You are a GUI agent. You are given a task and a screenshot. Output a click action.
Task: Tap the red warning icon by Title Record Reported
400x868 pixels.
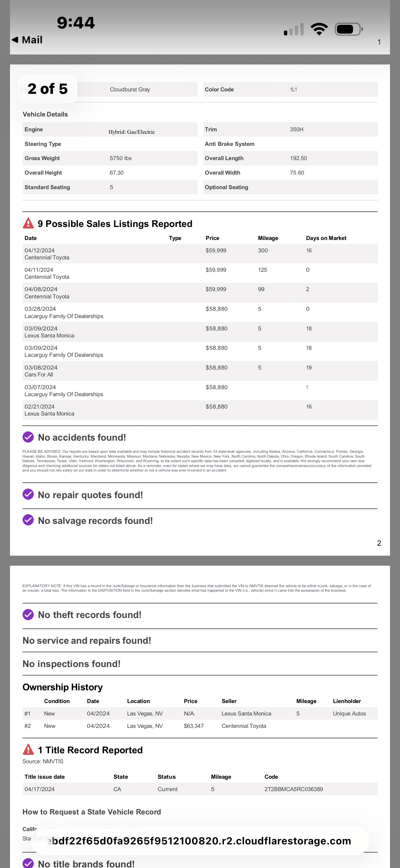tap(28, 749)
